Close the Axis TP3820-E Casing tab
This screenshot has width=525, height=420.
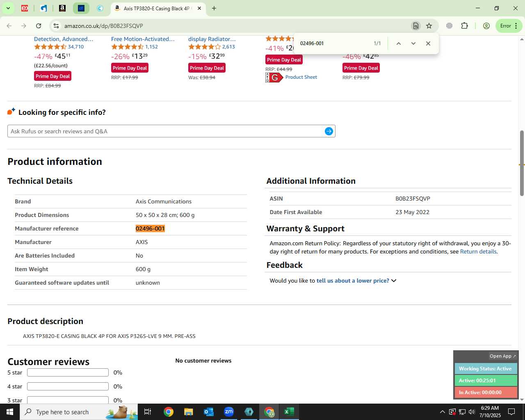199,8
